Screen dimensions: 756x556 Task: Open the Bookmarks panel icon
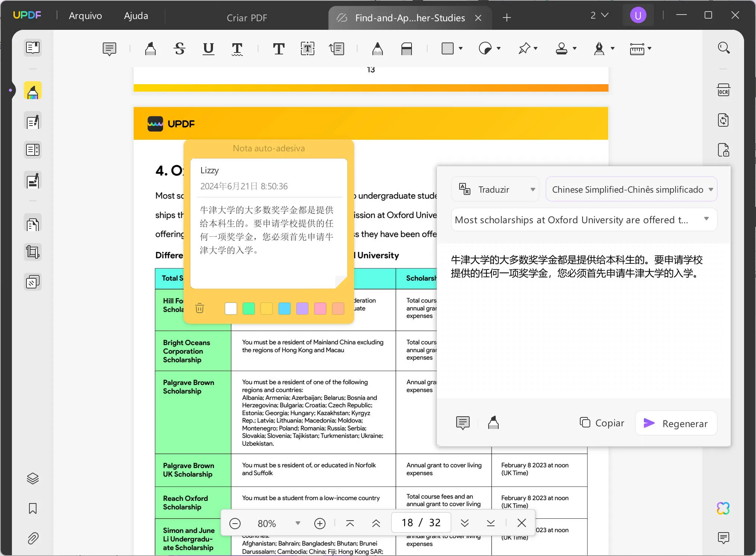tap(33, 508)
